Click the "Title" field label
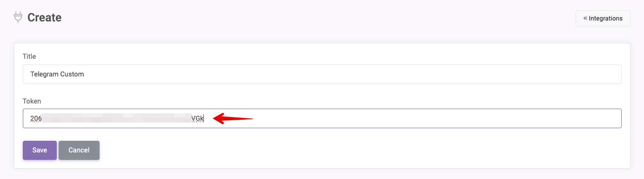This screenshot has width=644, height=179. click(x=29, y=56)
